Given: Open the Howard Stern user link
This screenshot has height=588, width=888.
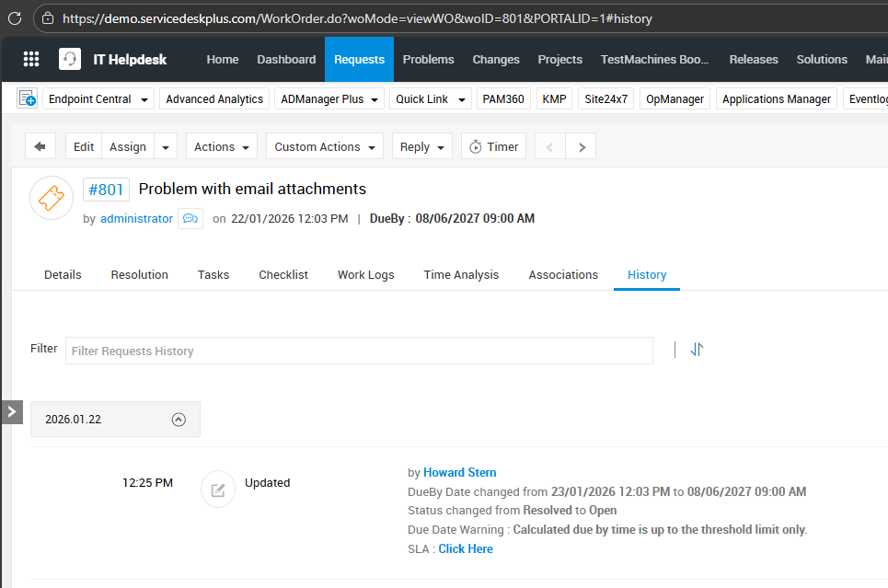Looking at the screenshot, I should coord(459,472).
